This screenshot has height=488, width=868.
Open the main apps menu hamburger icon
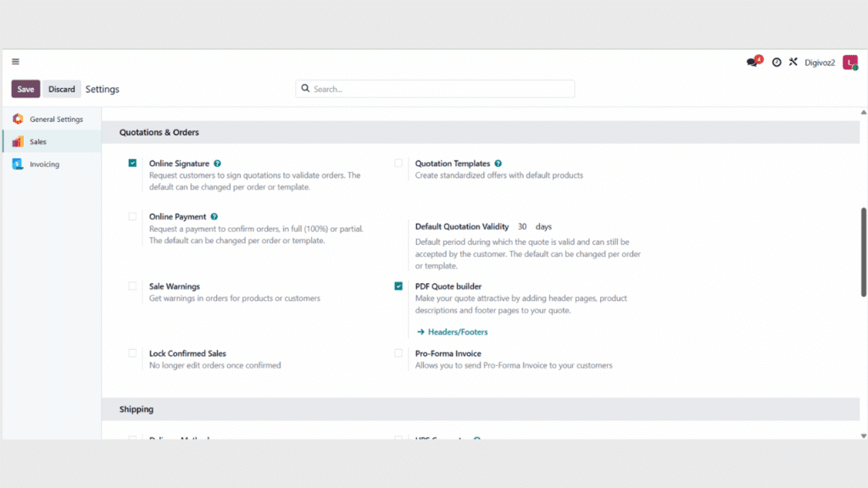pyautogui.click(x=15, y=62)
